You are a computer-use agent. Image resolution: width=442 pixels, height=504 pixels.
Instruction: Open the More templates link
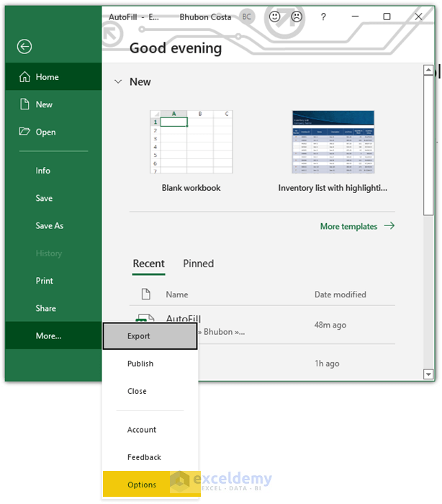point(349,226)
